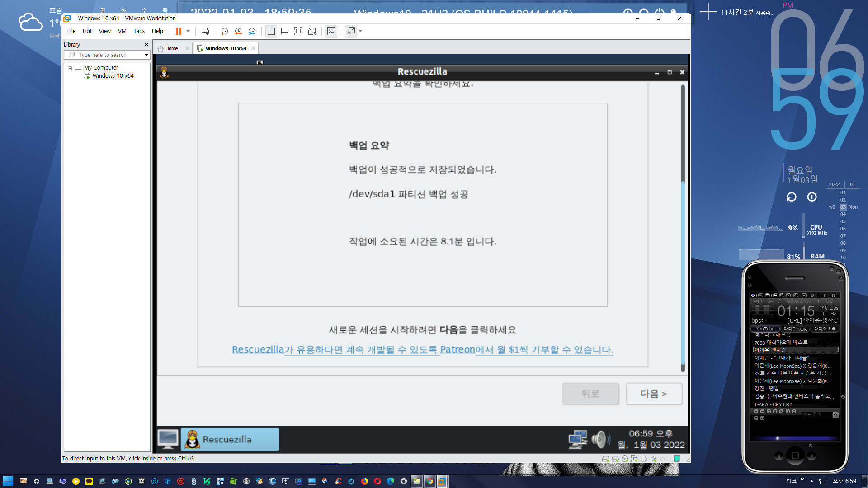Close the Library panel

[146, 44]
